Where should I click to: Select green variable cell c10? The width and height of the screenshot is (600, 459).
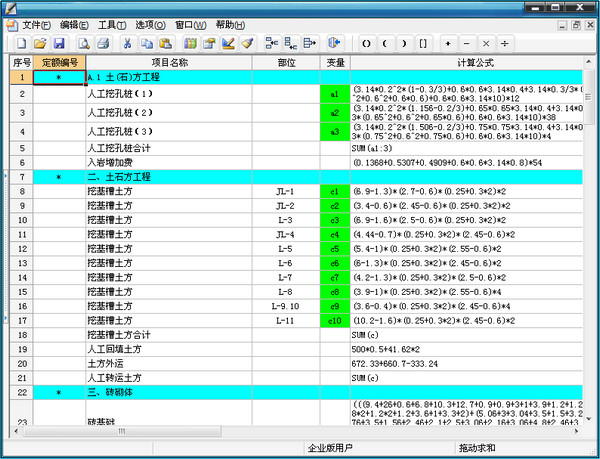tap(335, 321)
